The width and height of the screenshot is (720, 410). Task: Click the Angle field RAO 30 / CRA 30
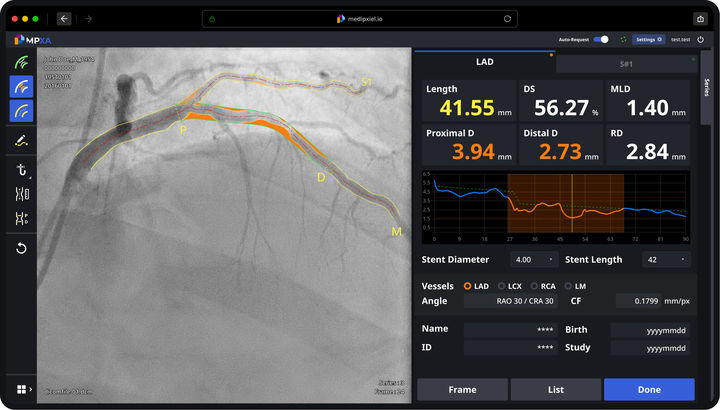pos(510,301)
